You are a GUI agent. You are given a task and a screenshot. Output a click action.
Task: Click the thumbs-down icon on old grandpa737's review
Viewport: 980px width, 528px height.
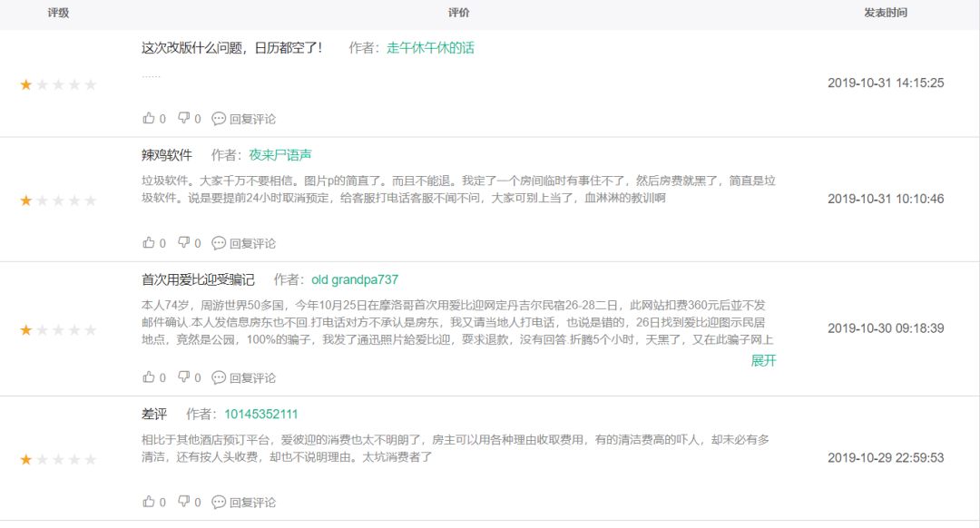184,376
